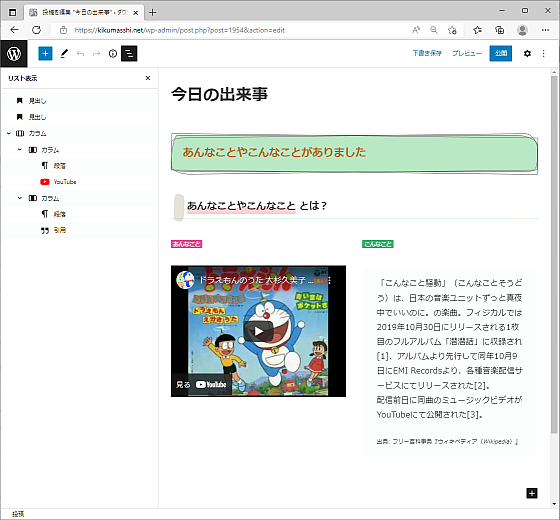This screenshot has height=520, width=560.
Task: Click the blue 公開 publish button
Action: 501,53
